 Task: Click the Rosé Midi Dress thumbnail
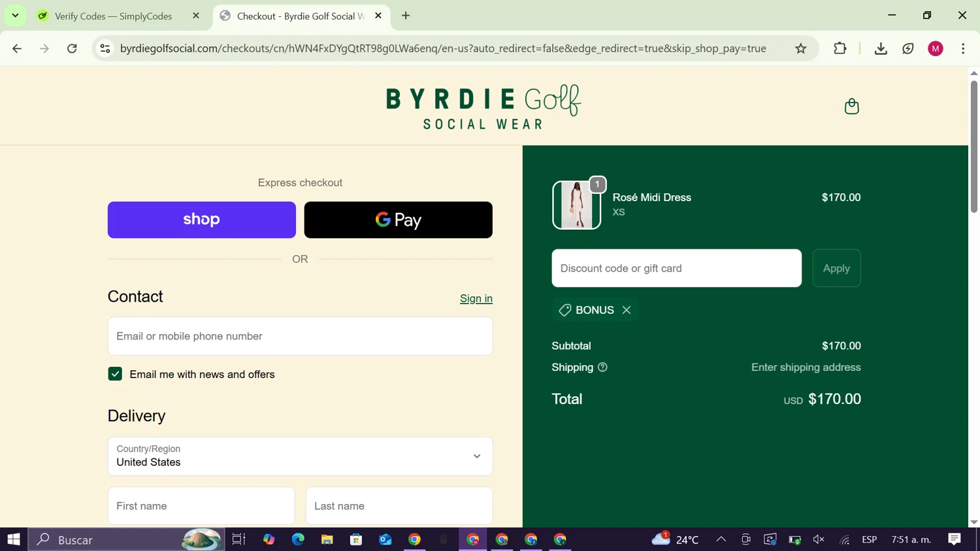coord(576,205)
